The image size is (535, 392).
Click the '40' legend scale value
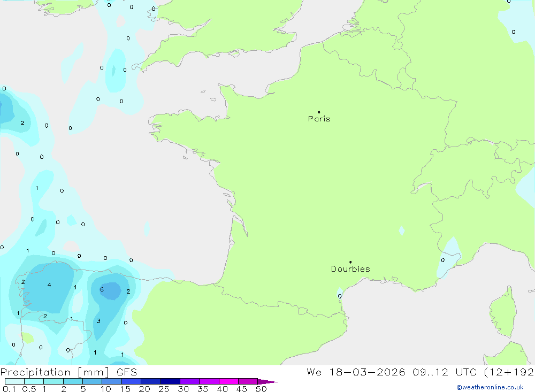coord(222,389)
